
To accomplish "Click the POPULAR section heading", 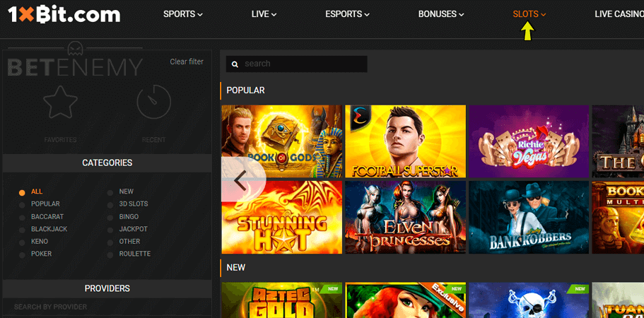I will coord(245,90).
